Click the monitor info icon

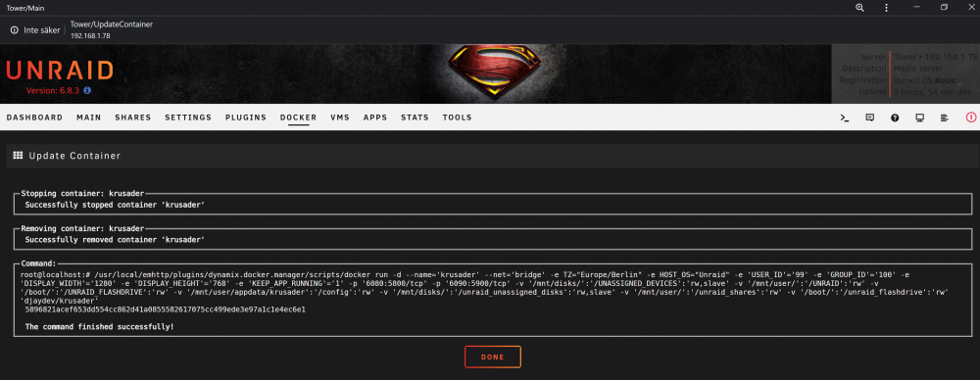(920, 118)
